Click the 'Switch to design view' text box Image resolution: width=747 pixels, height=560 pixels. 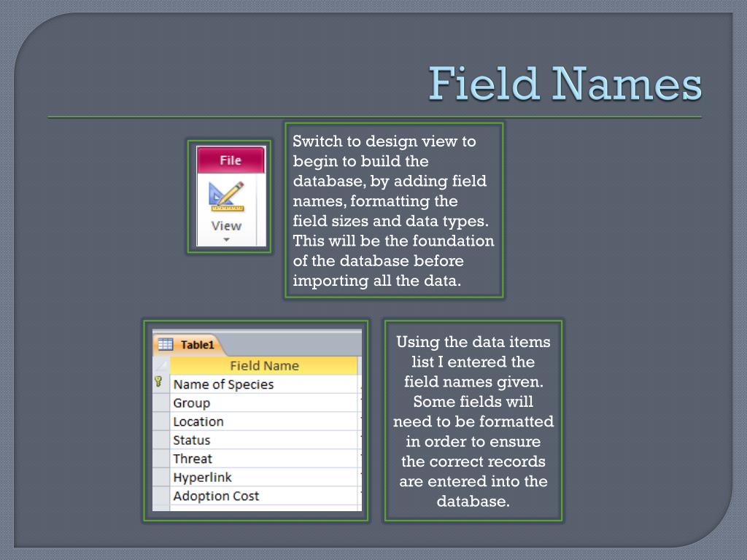(x=394, y=211)
